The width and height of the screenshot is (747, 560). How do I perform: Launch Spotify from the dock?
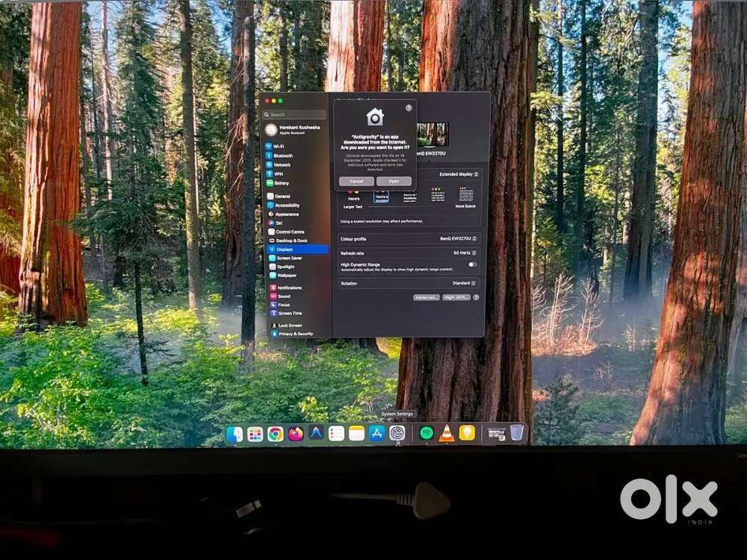pyautogui.click(x=427, y=433)
